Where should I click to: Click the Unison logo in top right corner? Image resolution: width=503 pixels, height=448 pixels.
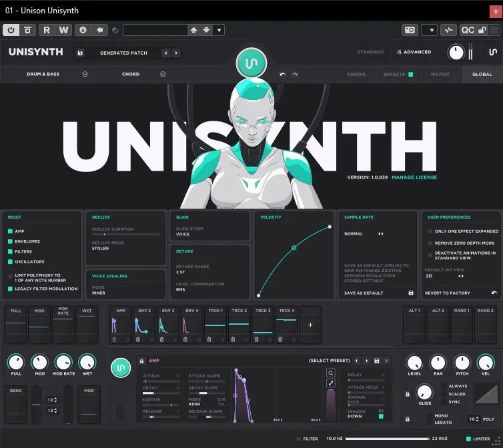[x=493, y=52]
